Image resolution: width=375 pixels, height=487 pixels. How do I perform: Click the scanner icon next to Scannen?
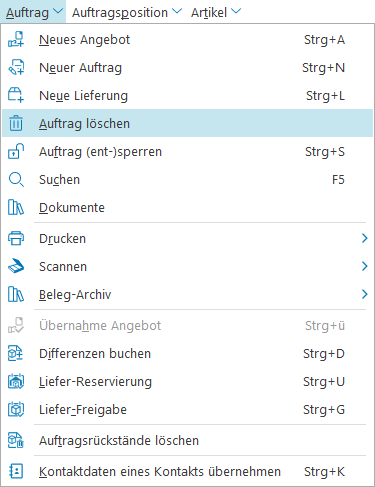[x=16, y=266]
